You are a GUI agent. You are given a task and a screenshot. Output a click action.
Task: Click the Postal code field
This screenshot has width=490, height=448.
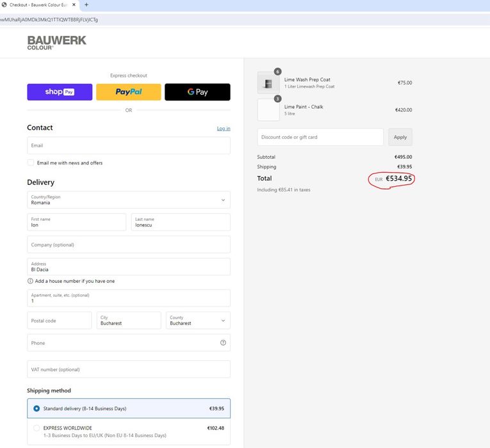[60, 321]
